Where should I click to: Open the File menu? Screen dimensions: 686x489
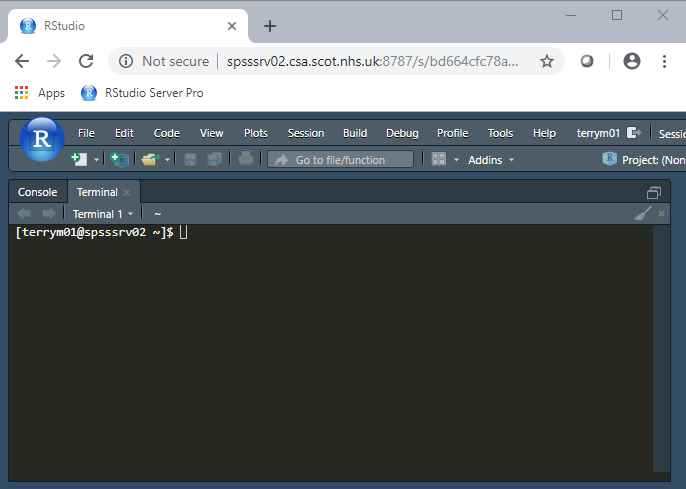86,133
